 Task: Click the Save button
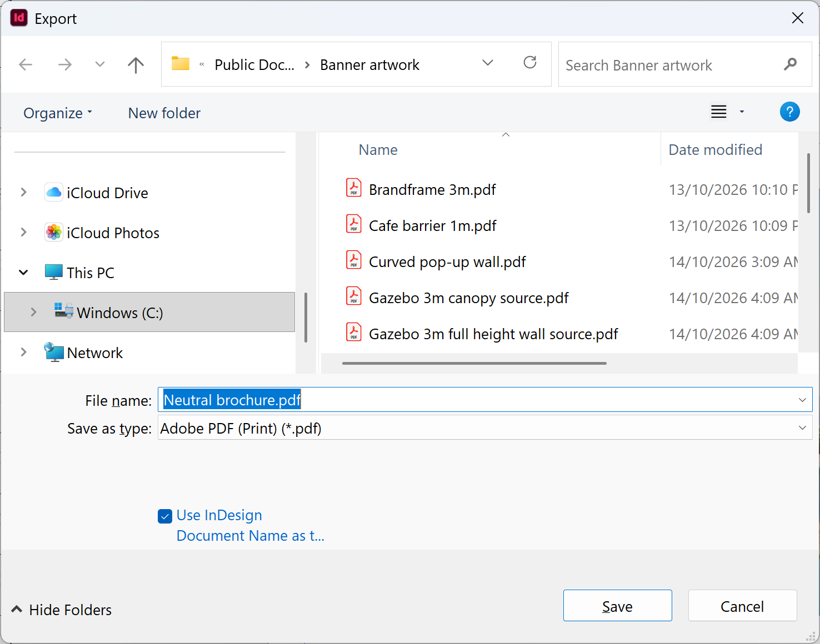(x=617, y=606)
